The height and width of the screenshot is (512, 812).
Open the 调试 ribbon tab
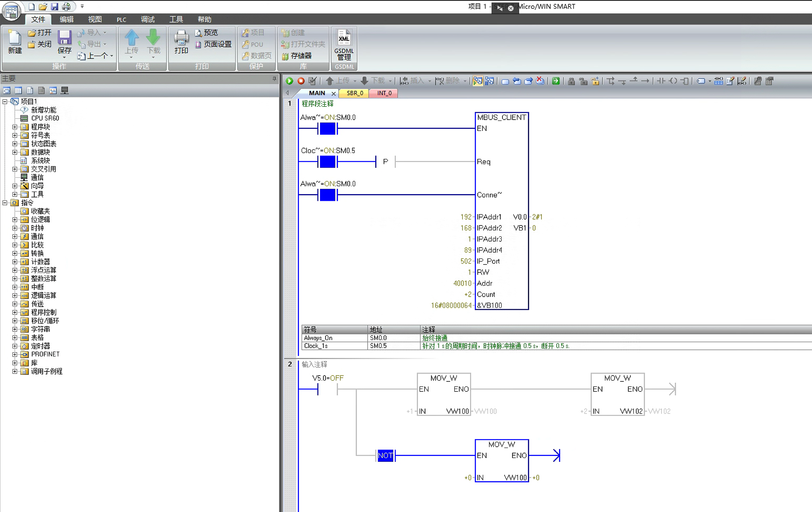click(x=148, y=19)
